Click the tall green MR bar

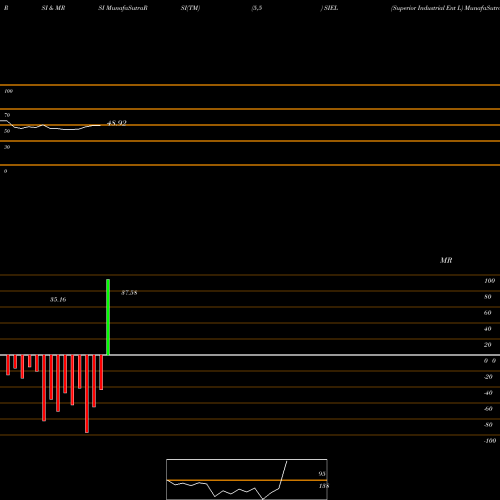108,317
